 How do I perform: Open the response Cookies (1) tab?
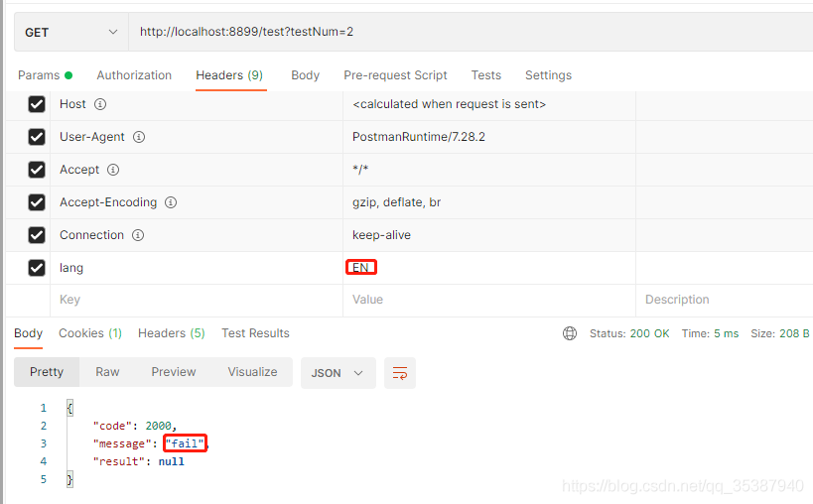[90, 333]
